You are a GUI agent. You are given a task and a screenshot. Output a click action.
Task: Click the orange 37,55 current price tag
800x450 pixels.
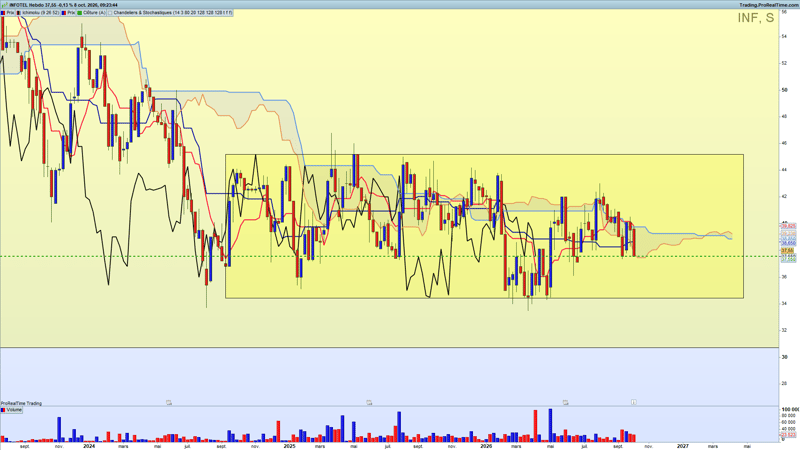coord(788,251)
